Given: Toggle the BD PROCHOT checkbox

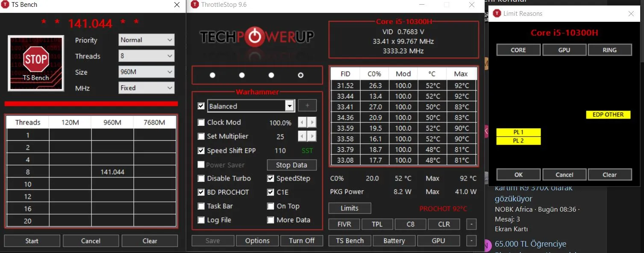Looking at the screenshot, I should (x=201, y=192).
